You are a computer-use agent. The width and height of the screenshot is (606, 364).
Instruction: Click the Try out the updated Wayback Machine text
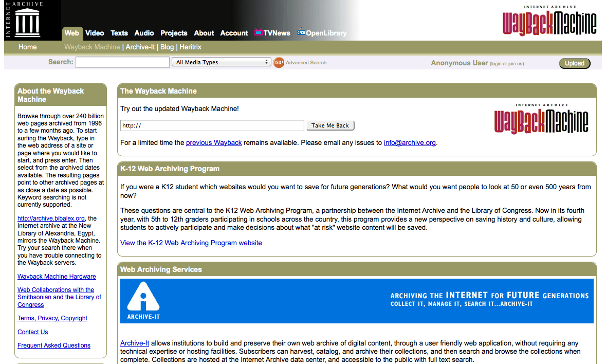pyautogui.click(x=179, y=109)
